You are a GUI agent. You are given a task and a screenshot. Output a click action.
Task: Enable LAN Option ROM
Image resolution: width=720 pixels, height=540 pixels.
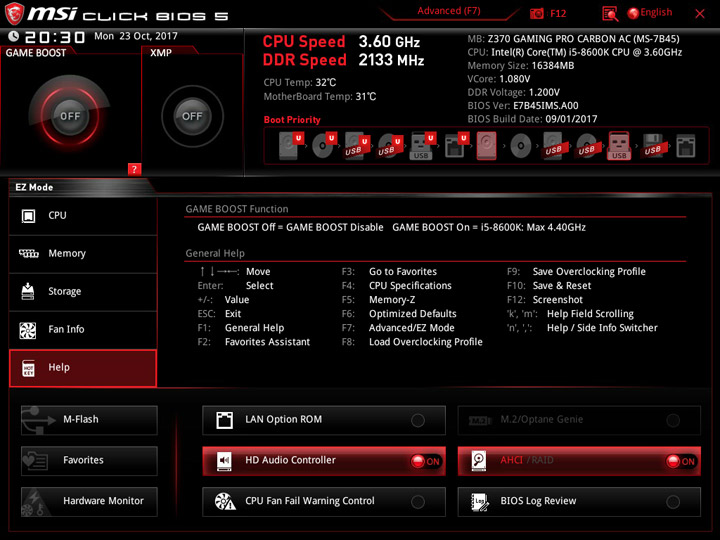pyautogui.click(x=324, y=420)
